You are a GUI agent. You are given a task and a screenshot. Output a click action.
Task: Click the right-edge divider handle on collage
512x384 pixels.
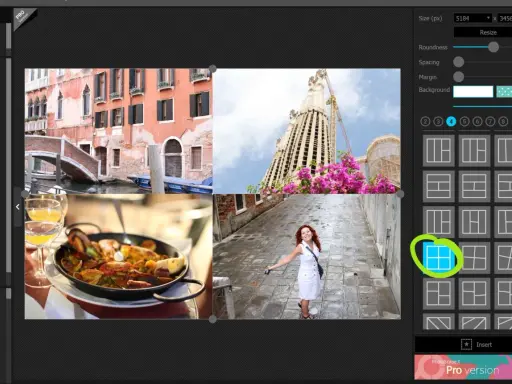[x=400, y=194]
